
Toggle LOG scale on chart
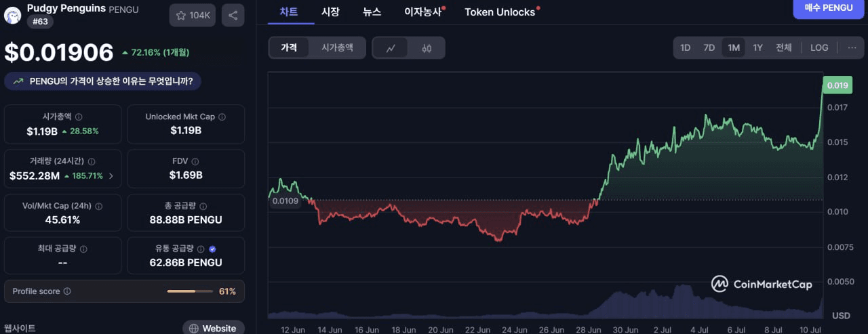[819, 47]
